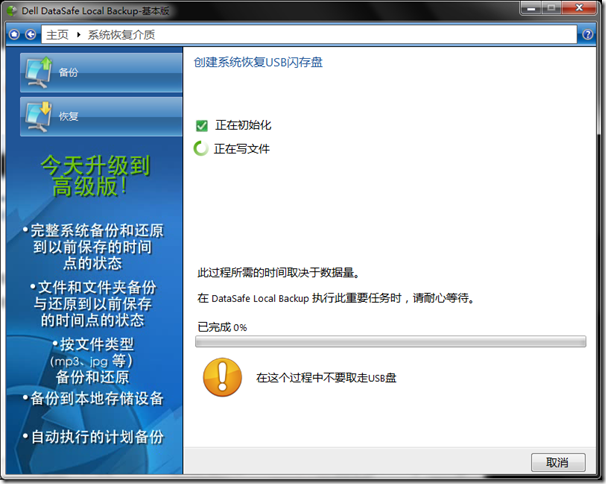The height and width of the screenshot is (484, 606).
Task: Minimize the Dell DataSafe window
Action: coord(531,8)
